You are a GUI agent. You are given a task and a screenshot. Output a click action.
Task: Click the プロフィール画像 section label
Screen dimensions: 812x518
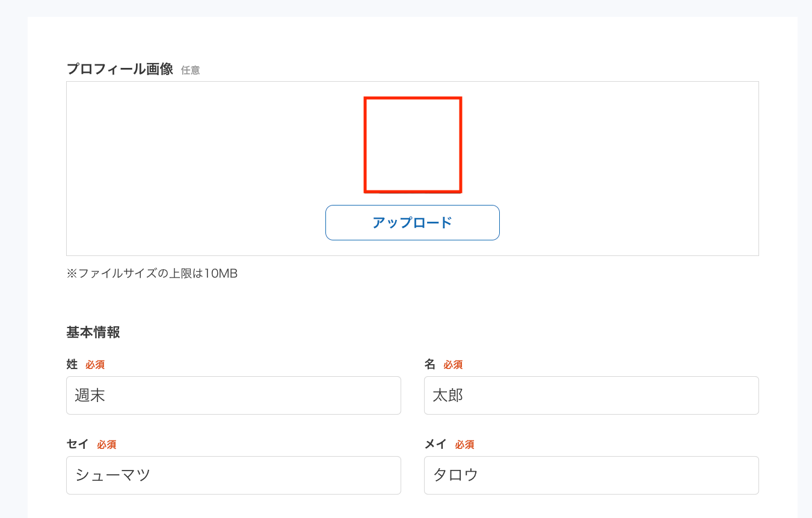click(x=120, y=69)
